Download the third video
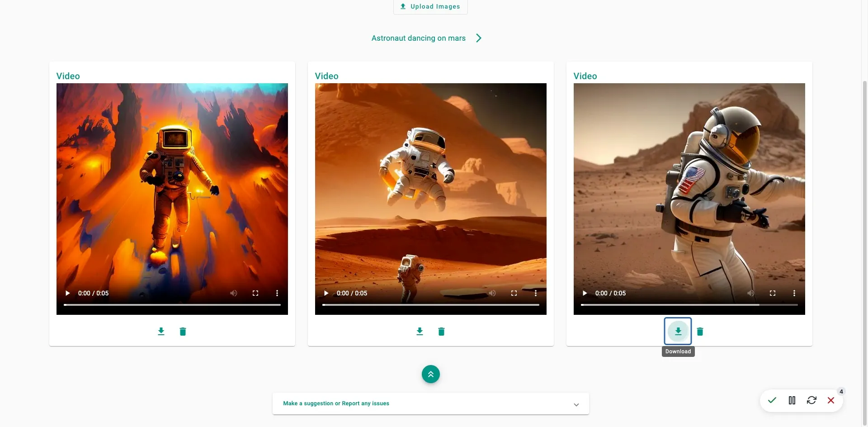868x427 pixels. (x=678, y=331)
